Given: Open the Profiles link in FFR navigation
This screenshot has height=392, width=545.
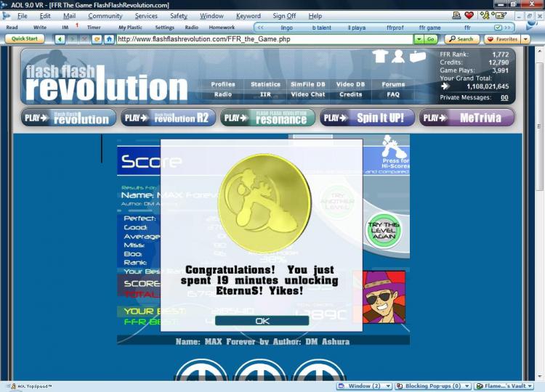Looking at the screenshot, I should 223,84.
